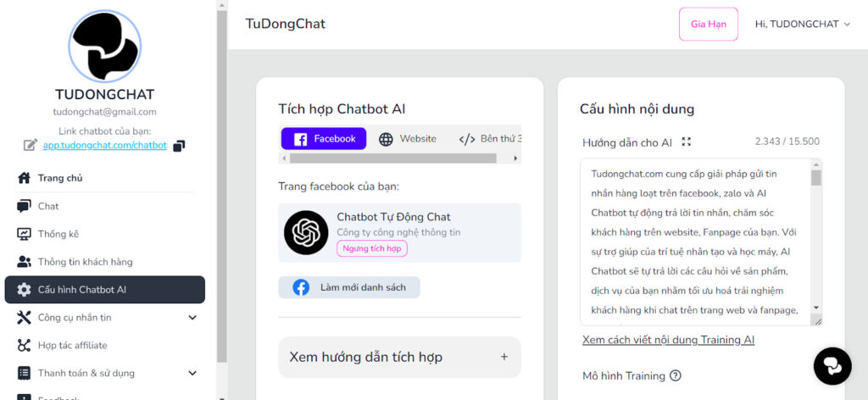Image resolution: width=868 pixels, height=400 pixels.
Task: Switch to the Website integration tab
Action: [x=408, y=139]
